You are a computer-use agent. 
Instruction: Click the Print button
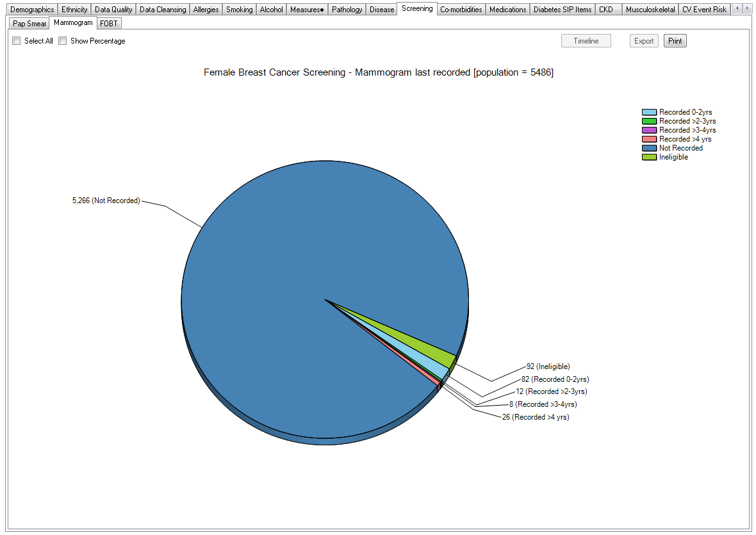tap(675, 41)
